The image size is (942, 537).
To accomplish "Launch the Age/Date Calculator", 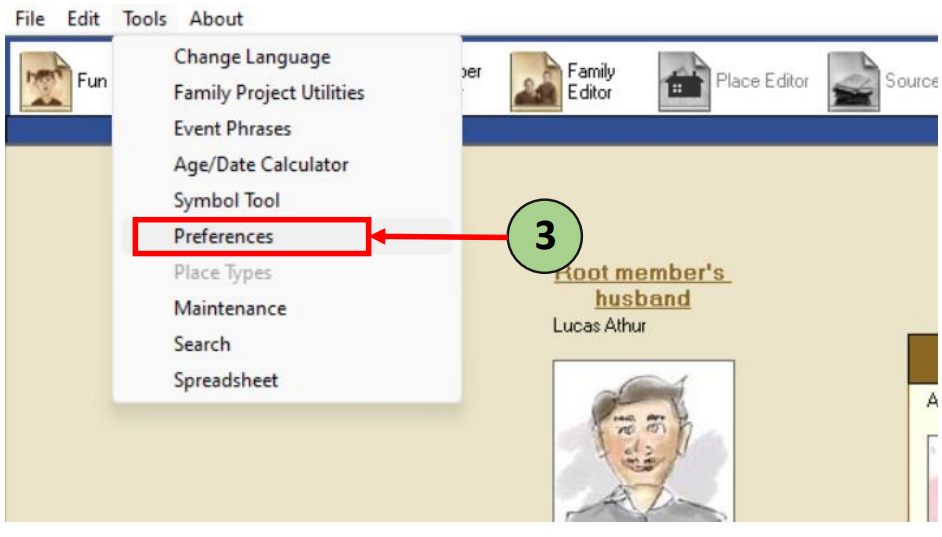I will coord(261,165).
